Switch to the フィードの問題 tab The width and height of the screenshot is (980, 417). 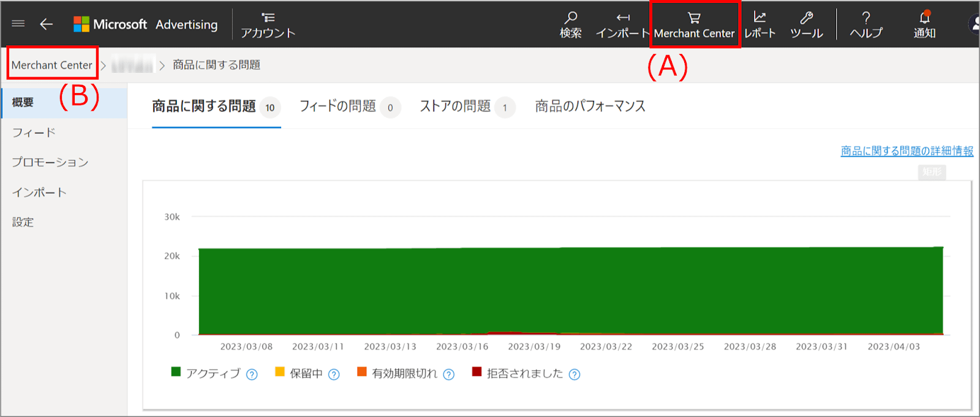(x=337, y=107)
